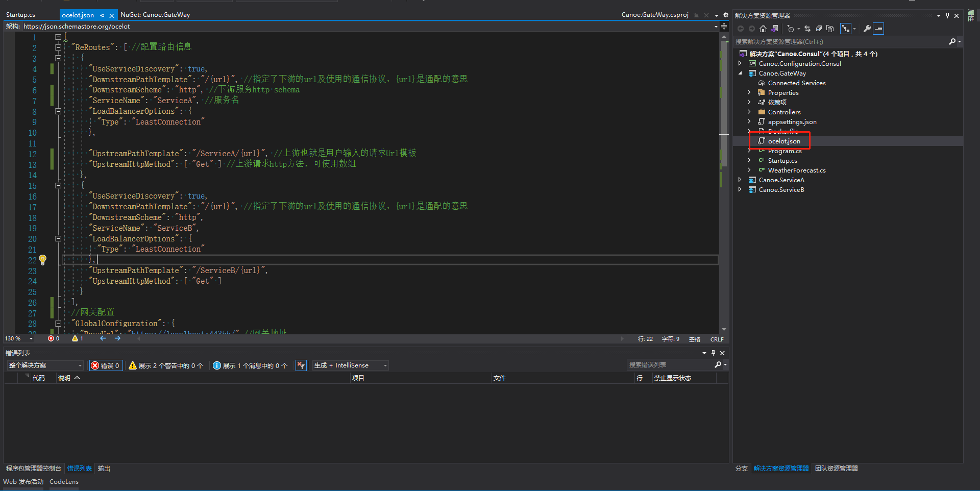Navigate to next issue with right arrow
This screenshot has width=980, height=491.
[118, 338]
